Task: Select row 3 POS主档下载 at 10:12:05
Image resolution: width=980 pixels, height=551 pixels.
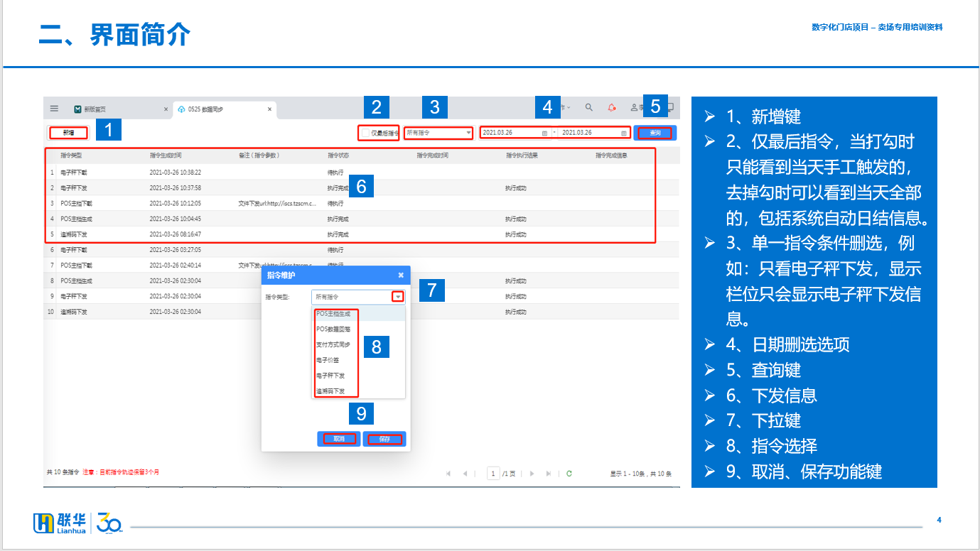Action: (x=362, y=204)
